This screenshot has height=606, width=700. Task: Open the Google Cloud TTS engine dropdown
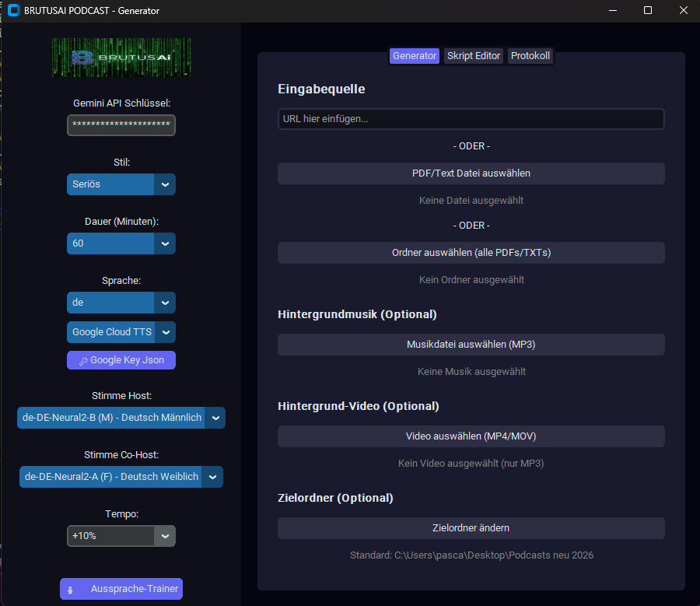121,331
